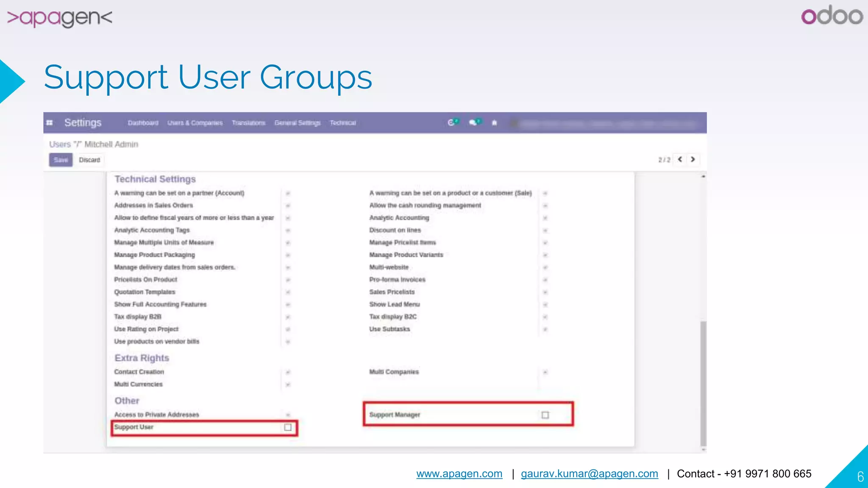Enable the Support User checkbox
Viewport: 868px width, 488px height.
[x=288, y=427]
